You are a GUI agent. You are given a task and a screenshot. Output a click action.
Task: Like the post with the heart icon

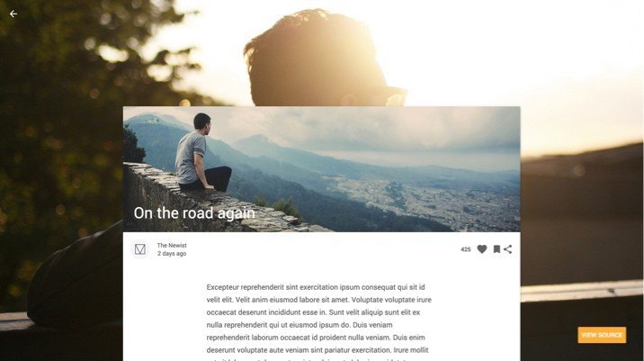click(482, 249)
